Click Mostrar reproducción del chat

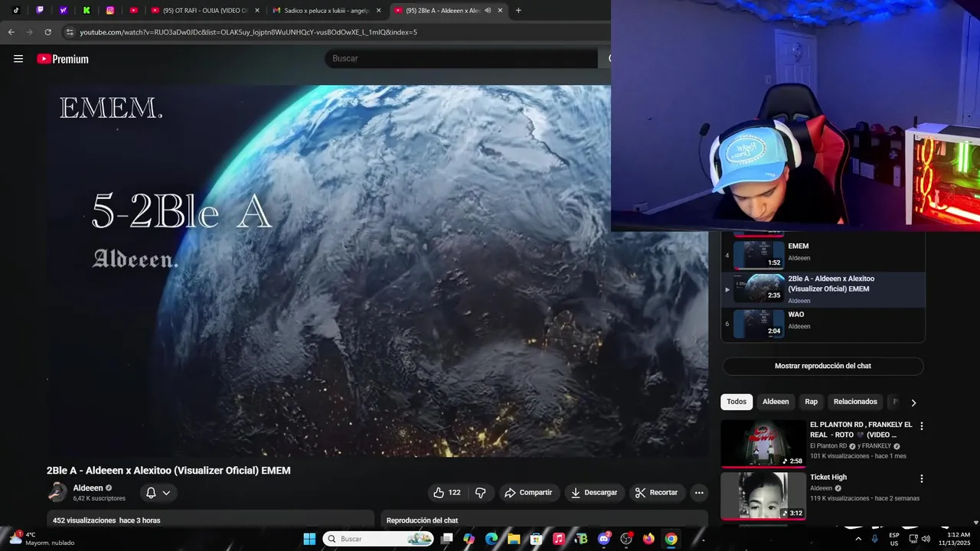[823, 366]
